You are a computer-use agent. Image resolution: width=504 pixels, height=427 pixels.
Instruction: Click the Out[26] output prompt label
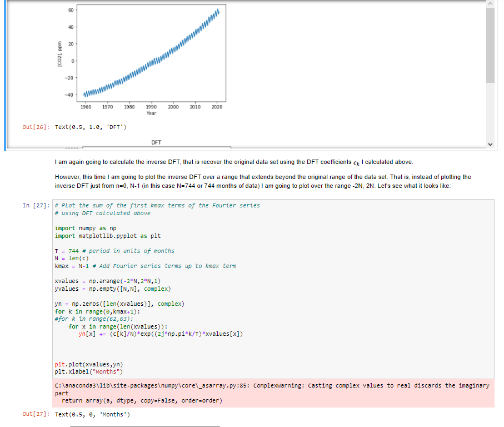(35, 126)
